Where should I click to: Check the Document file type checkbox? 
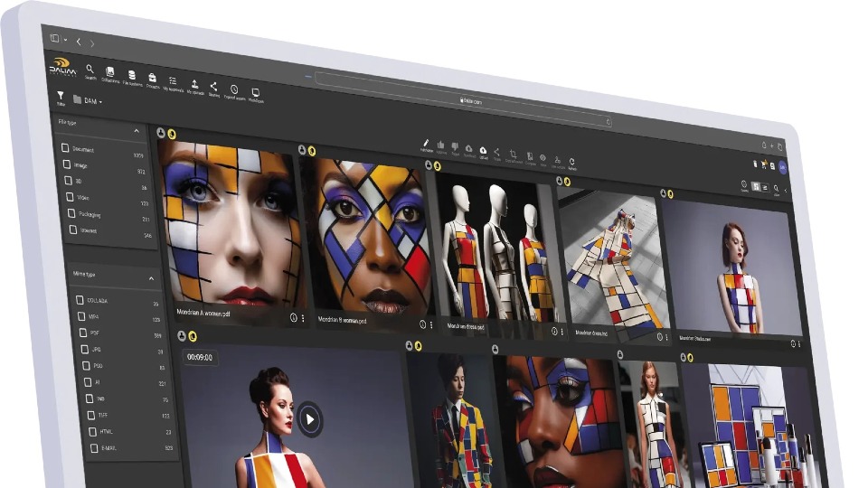(x=65, y=147)
